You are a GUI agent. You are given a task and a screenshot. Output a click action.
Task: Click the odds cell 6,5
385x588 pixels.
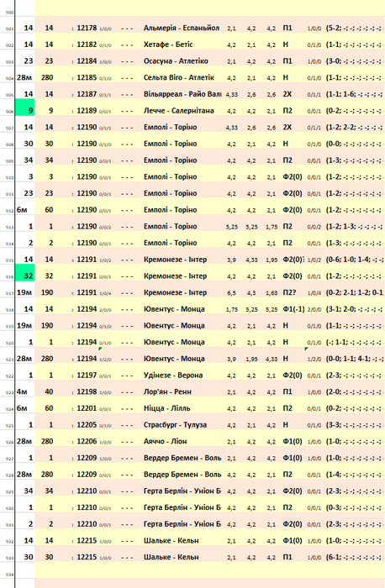click(x=231, y=293)
